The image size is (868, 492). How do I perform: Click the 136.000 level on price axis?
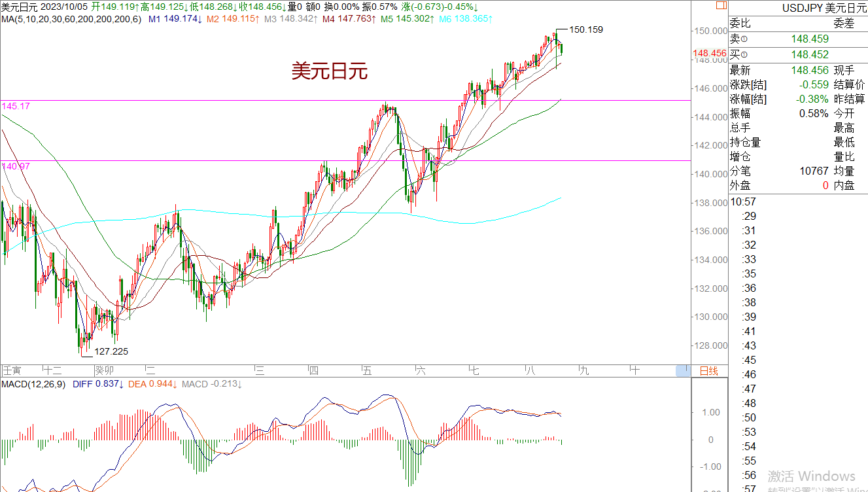tap(710, 231)
